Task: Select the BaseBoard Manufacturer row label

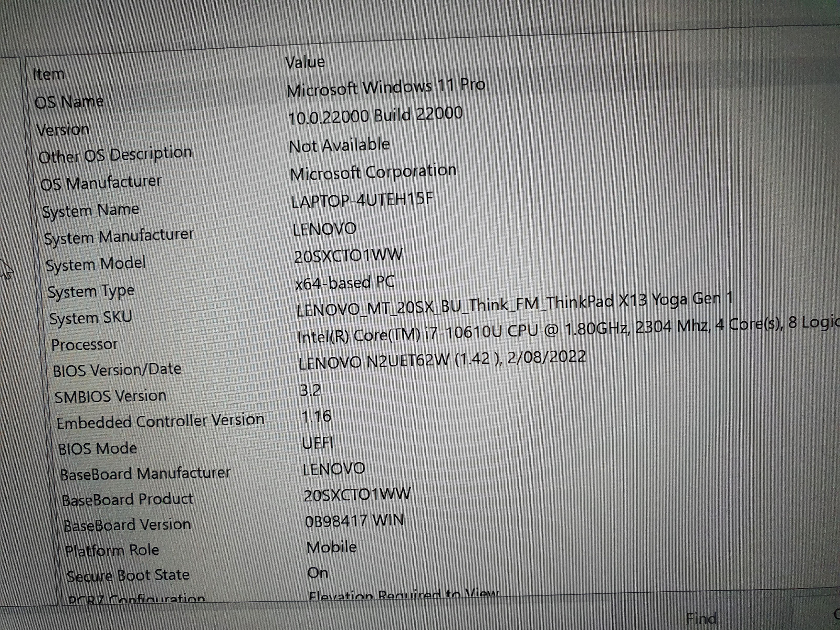Action: pos(145,474)
